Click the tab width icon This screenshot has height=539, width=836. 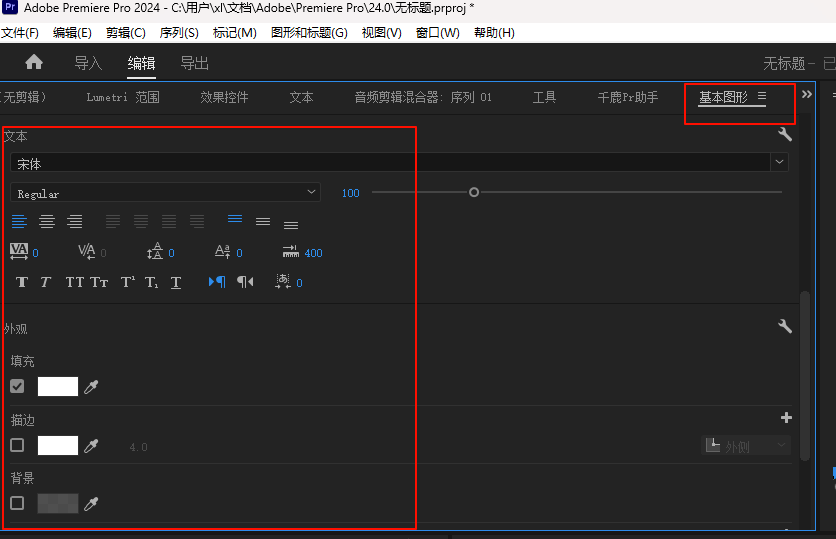click(x=291, y=251)
